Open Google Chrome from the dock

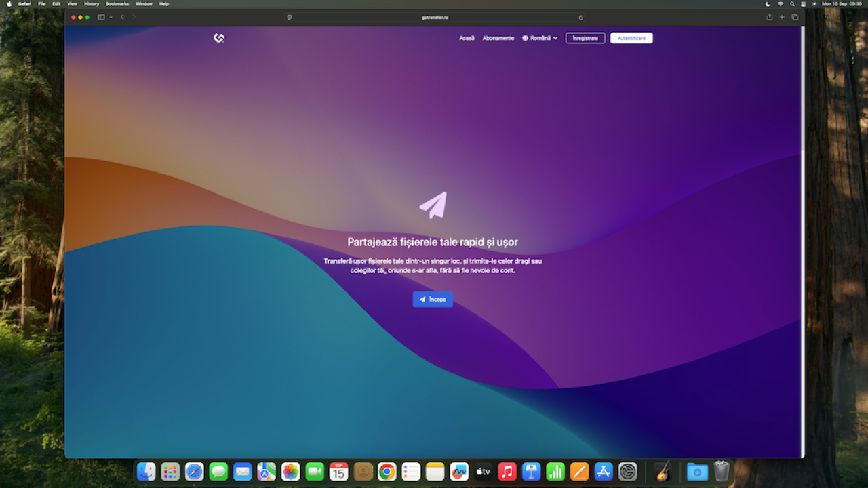(387, 471)
